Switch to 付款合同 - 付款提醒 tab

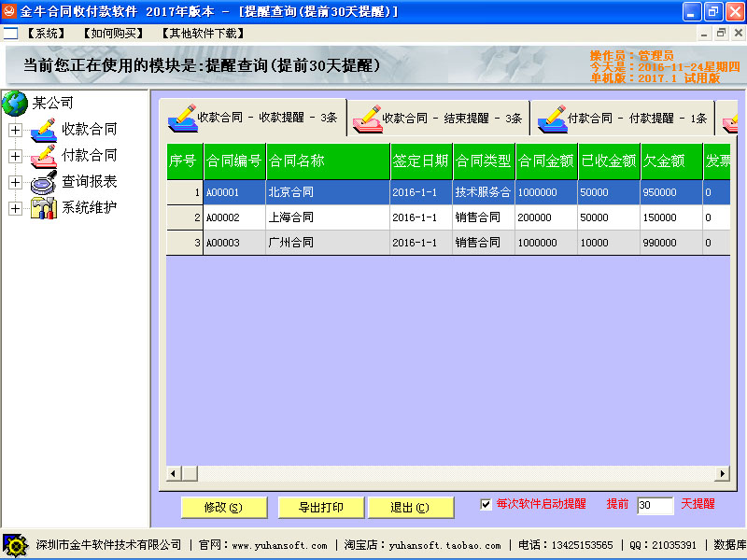(x=623, y=119)
